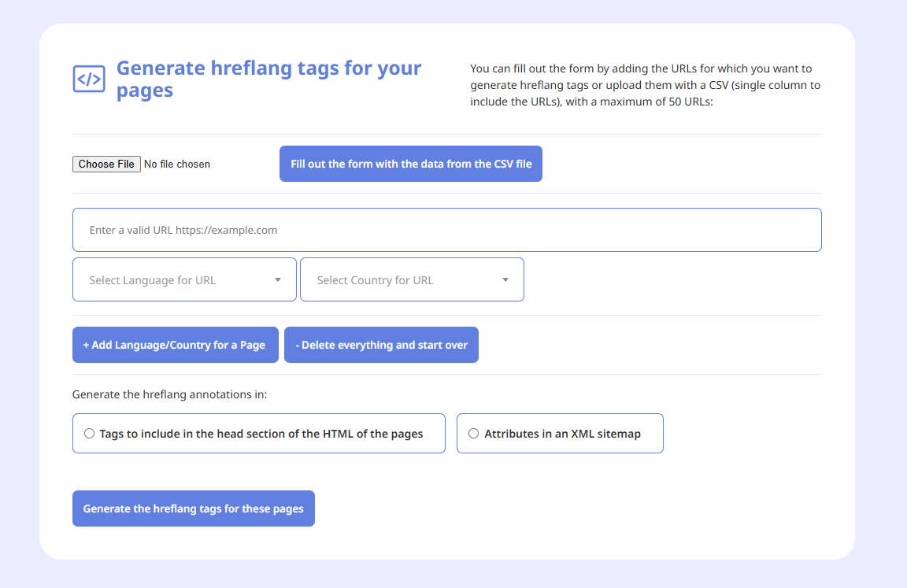
Task: Click the CSV upload instructions paragraph
Action: [x=644, y=84]
